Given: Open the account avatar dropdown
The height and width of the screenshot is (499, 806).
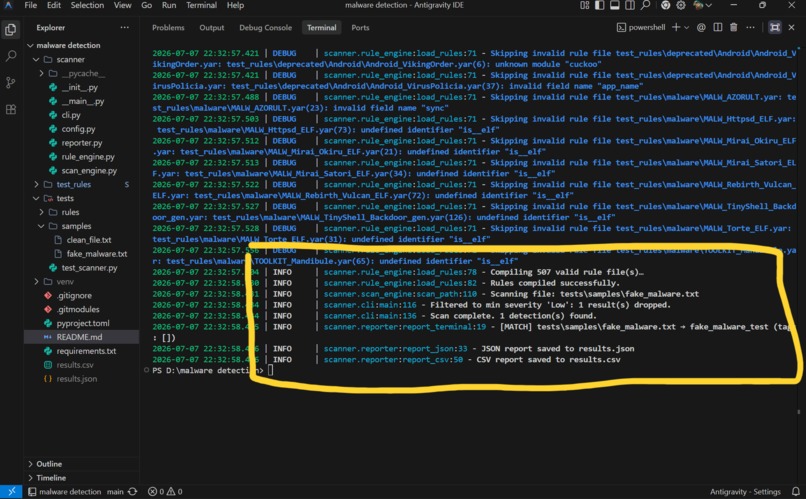Looking at the screenshot, I should (x=702, y=5).
